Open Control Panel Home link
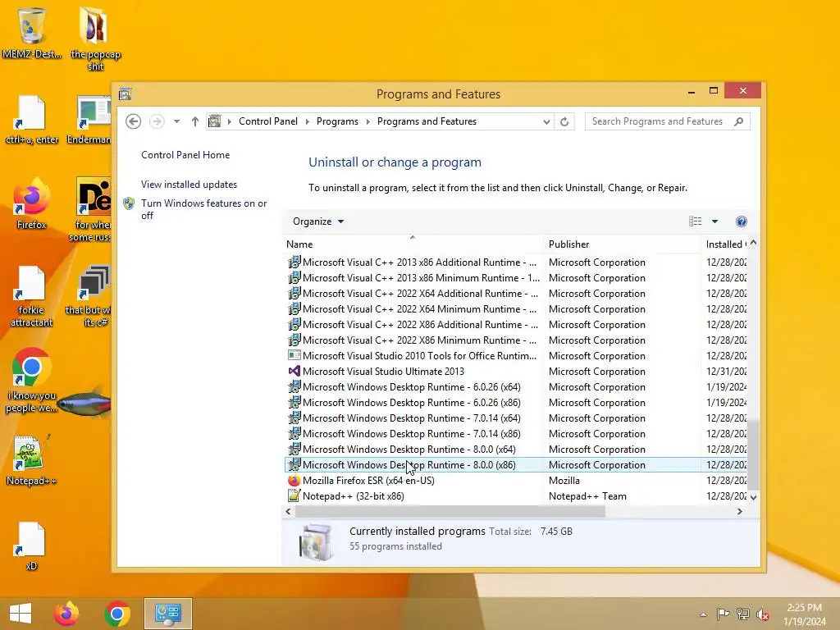The image size is (840, 630). [185, 155]
